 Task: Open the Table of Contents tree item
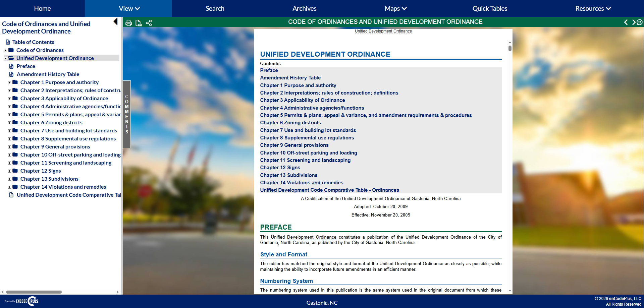click(x=33, y=42)
